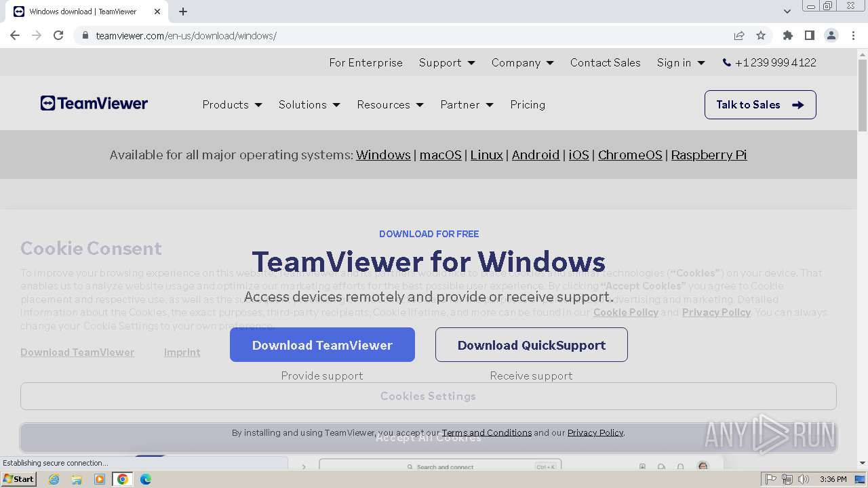Select macOS operating system link
Viewport: 868px width, 488px height.
pyautogui.click(x=441, y=155)
